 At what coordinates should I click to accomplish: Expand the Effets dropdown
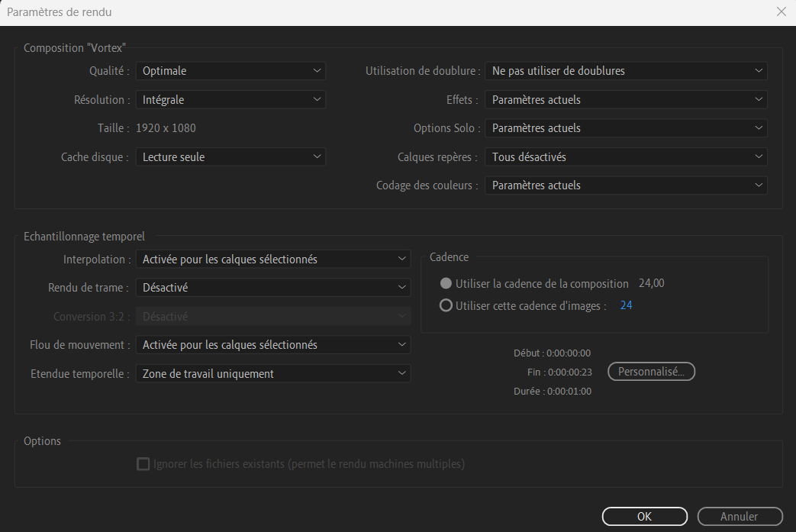(626, 100)
